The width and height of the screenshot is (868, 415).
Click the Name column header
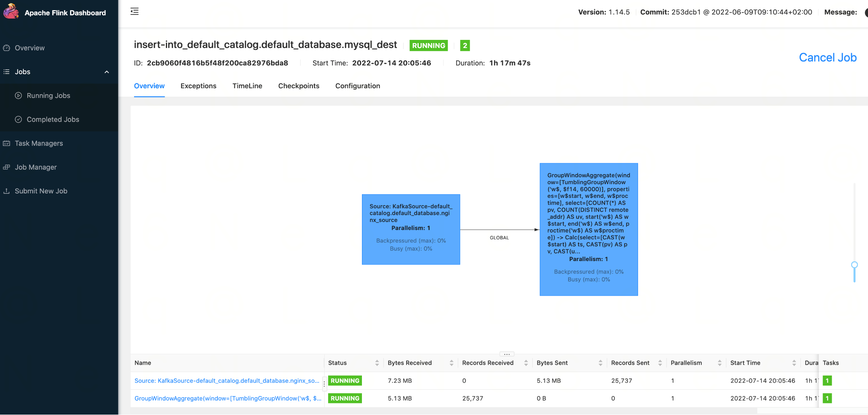(143, 363)
